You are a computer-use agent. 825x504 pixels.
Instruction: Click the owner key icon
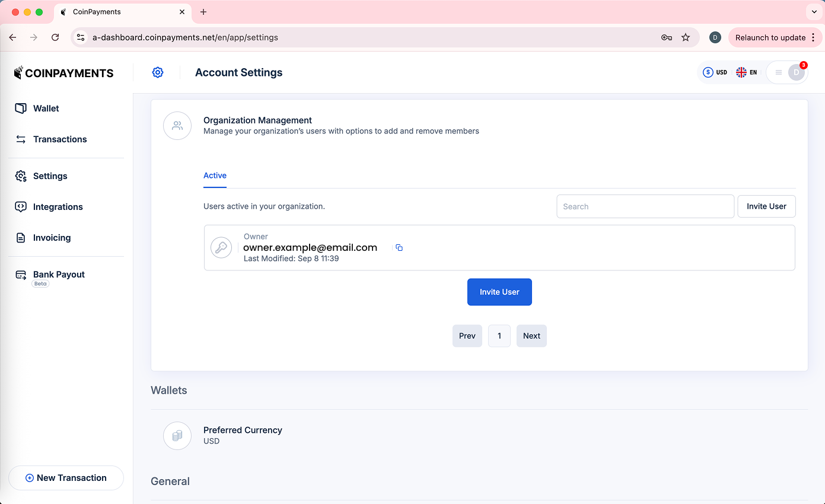point(221,248)
